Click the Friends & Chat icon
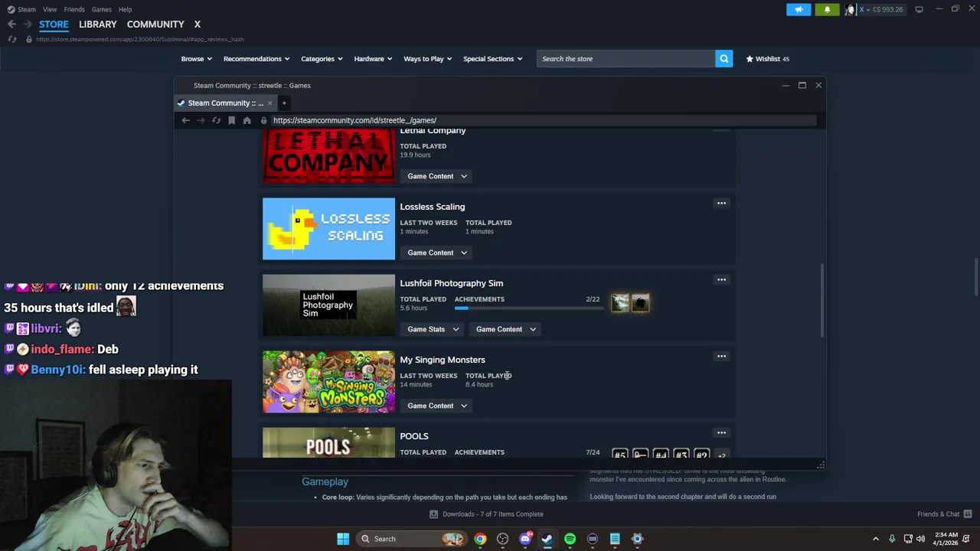 [967, 514]
